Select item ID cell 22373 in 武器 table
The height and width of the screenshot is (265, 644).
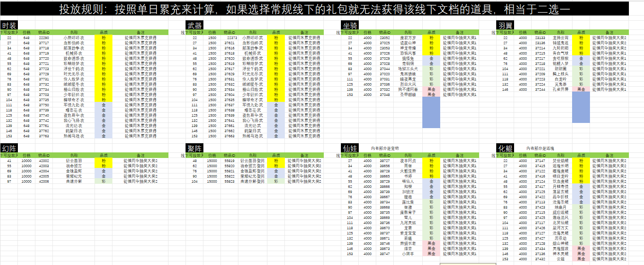coord(232,38)
